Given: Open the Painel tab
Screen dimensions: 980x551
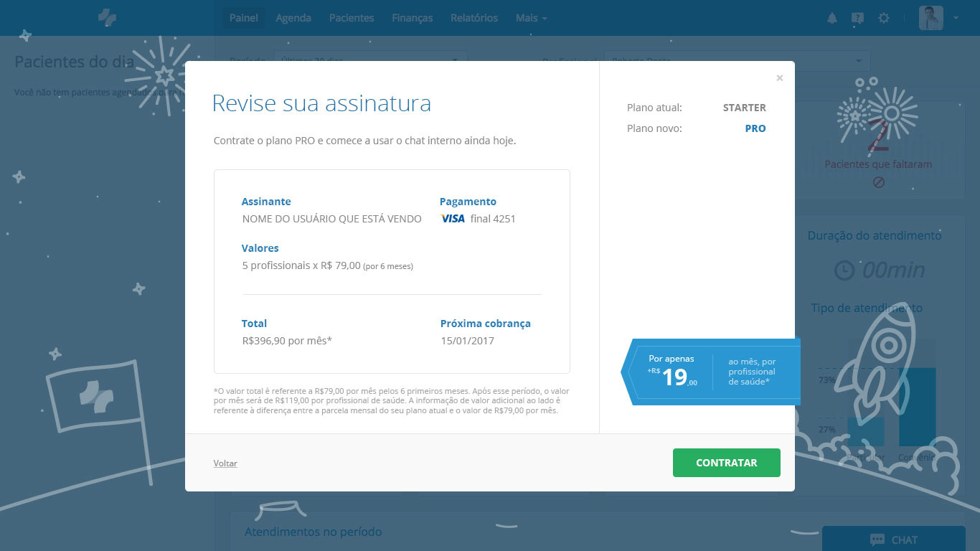Looking at the screenshot, I should click(x=244, y=18).
